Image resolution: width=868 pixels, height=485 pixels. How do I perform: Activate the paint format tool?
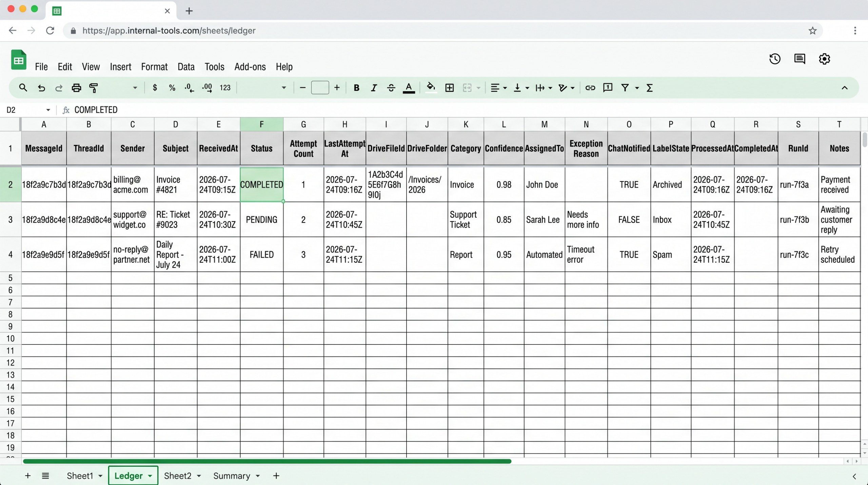click(94, 88)
